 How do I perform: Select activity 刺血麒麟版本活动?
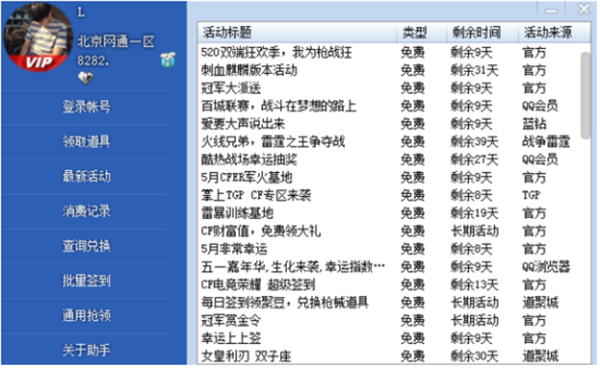coord(249,70)
